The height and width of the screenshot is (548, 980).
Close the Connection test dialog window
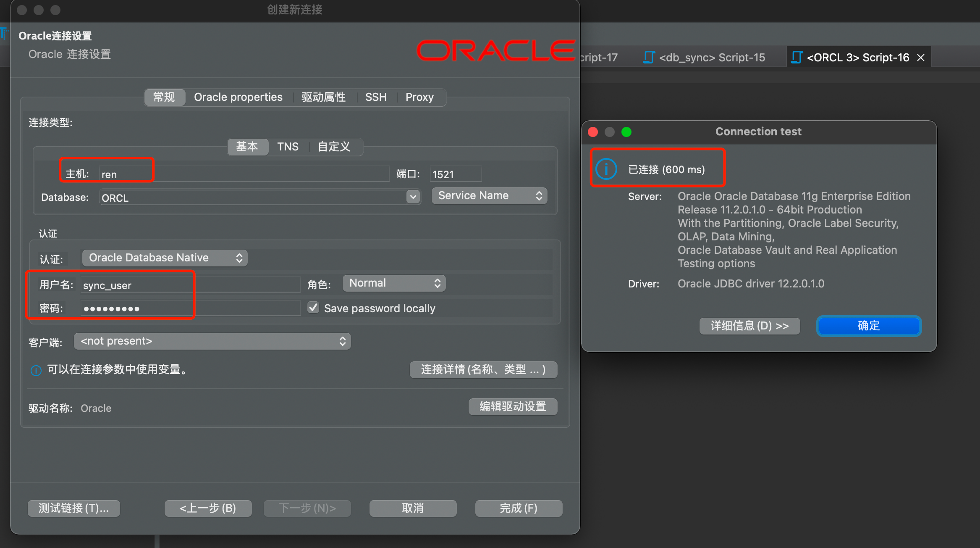click(x=593, y=132)
